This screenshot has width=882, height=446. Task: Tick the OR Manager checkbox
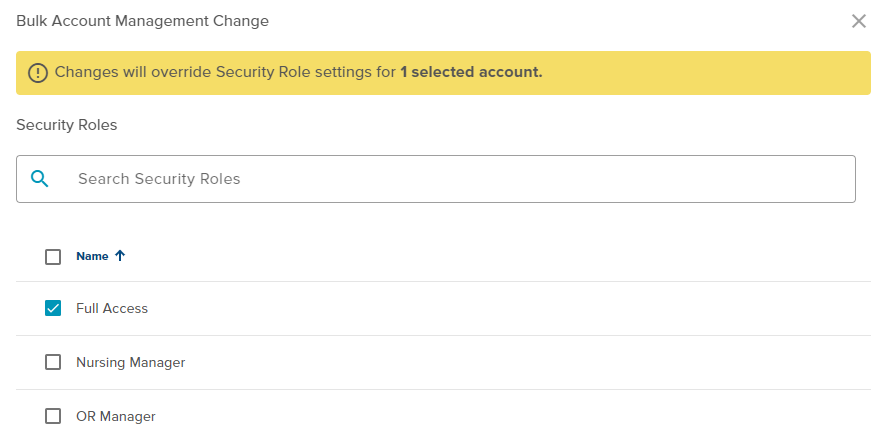pos(53,416)
